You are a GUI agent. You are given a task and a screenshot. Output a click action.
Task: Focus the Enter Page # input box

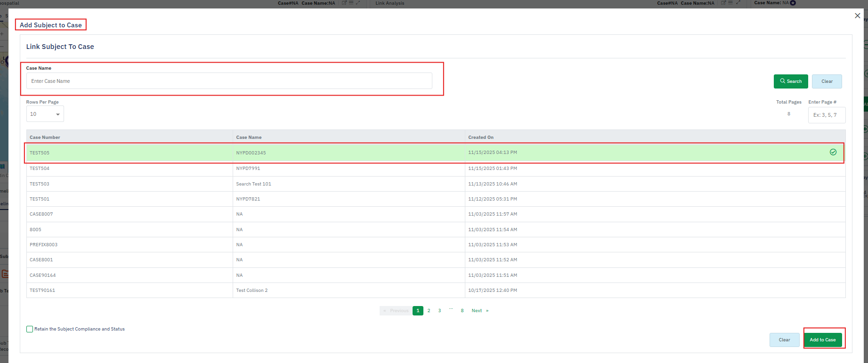[826, 115]
